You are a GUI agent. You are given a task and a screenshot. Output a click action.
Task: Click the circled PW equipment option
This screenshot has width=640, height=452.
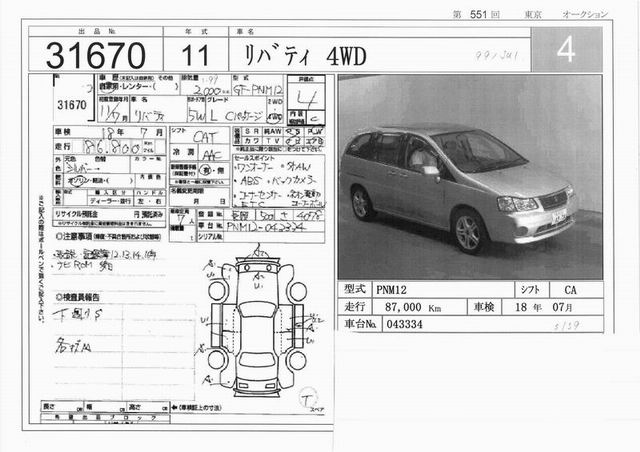(x=315, y=132)
